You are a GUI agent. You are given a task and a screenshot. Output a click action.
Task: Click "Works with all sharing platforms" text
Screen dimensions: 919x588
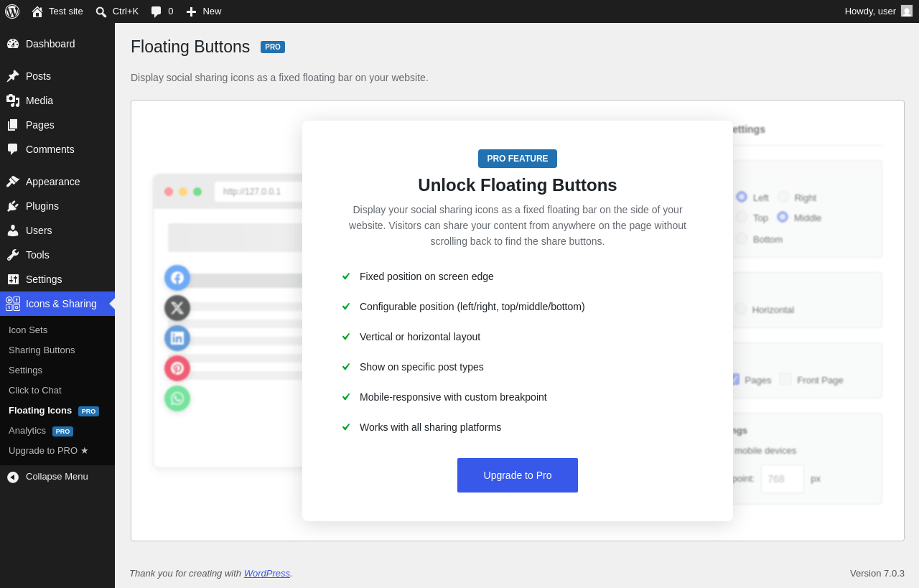tap(430, 427)
